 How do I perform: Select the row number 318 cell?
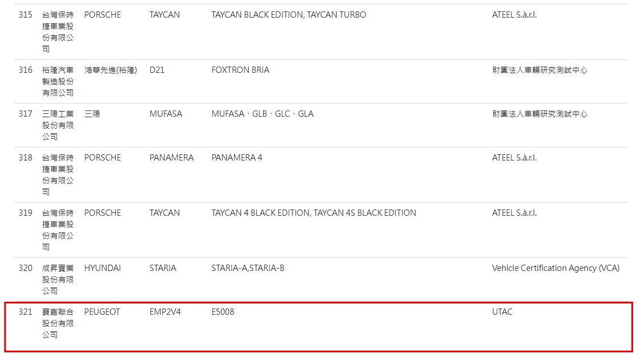26,158
